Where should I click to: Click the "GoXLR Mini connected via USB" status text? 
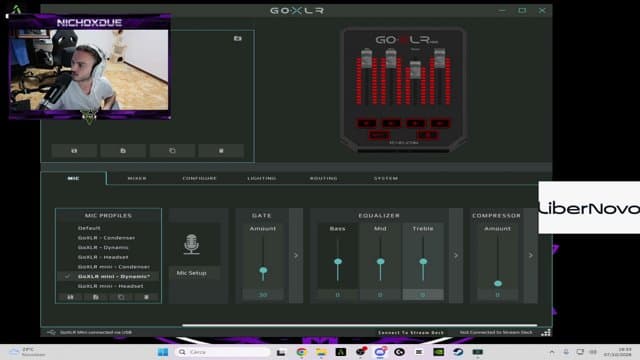coord(96,332)
